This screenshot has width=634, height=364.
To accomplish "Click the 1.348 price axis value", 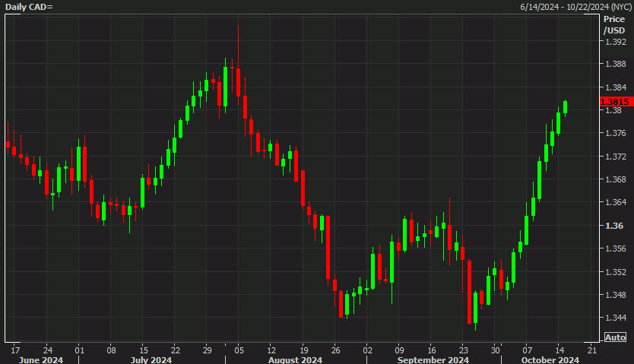I will [615, 295].
